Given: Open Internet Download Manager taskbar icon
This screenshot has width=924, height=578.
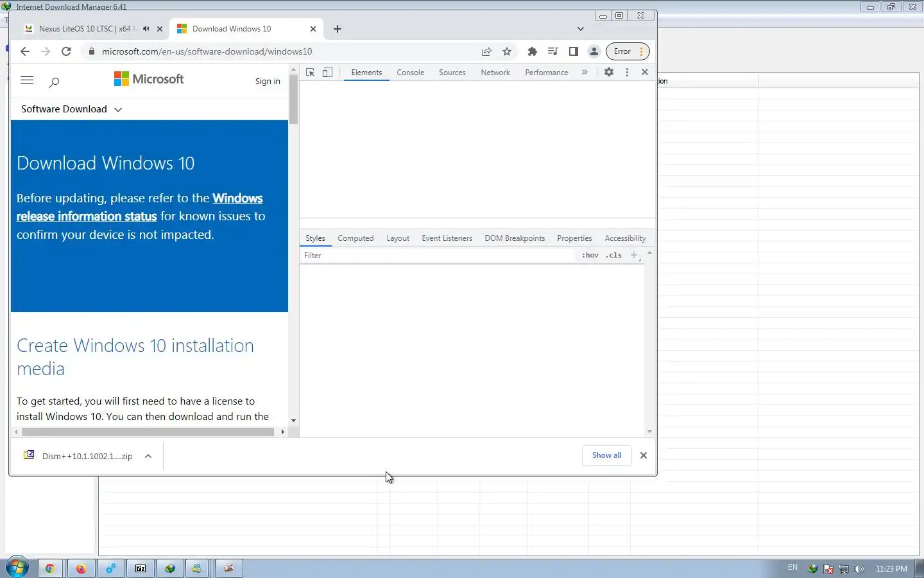Looking at the screenshot, I should (170, 568).
